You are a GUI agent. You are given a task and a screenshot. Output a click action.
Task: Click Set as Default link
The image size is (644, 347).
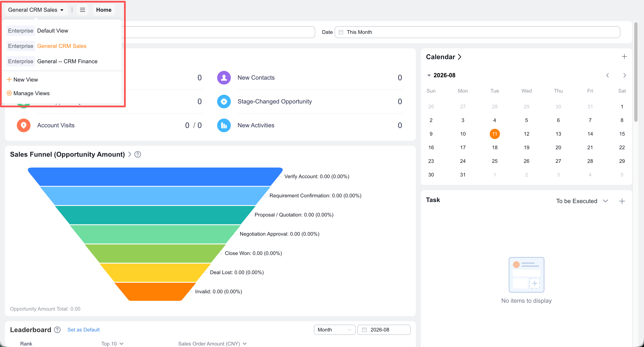tap(84, 330)
